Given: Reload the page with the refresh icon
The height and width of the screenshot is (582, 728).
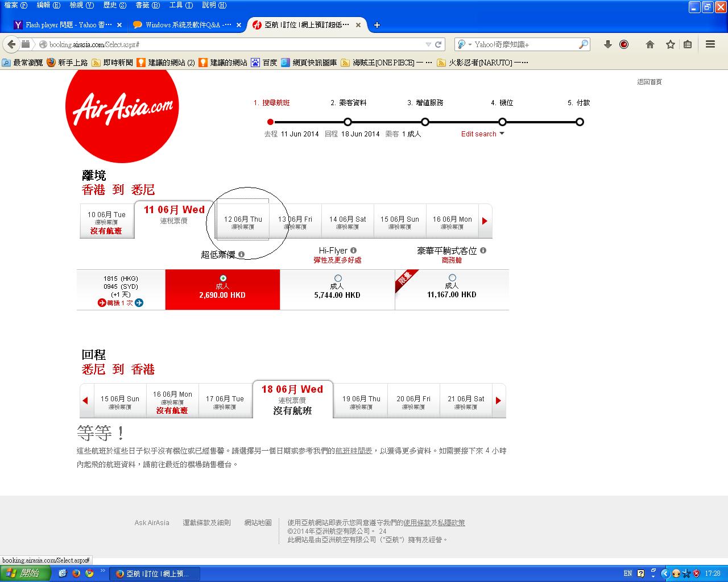Looking at the screenshot, I should (x=439, y=44).
